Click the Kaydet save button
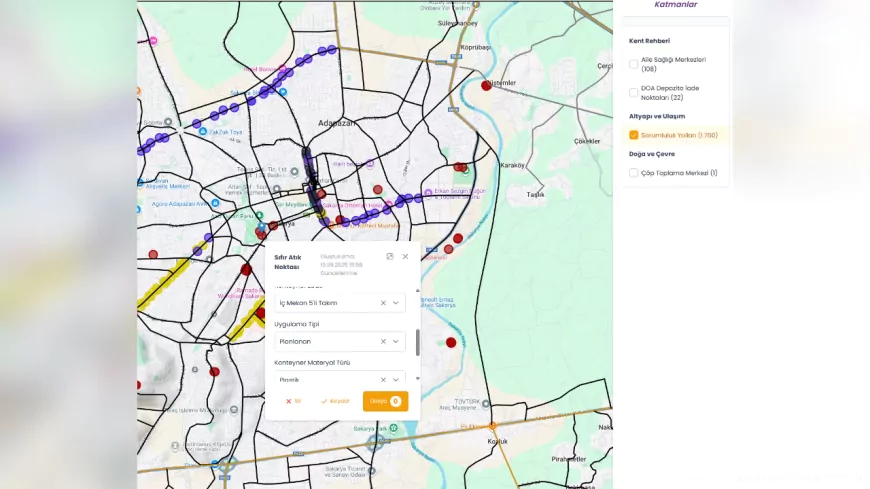Image resolution: width=870 pixels, height=489 pixels. click(335, 401)
